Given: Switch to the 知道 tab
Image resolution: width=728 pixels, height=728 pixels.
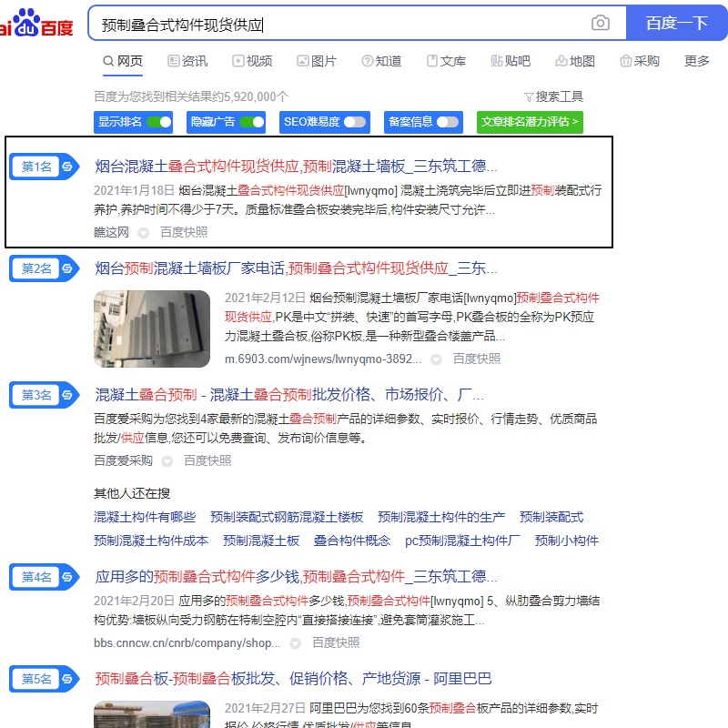Looking at the screenshot, I should click(381, 61).
